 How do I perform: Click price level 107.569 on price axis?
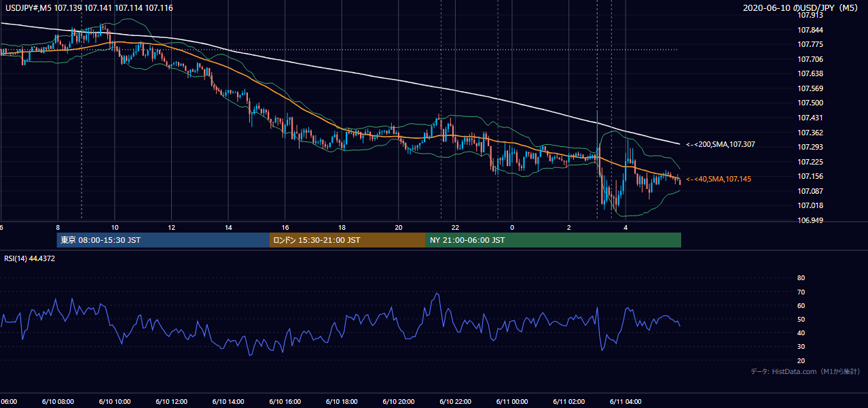pos(810,88)
